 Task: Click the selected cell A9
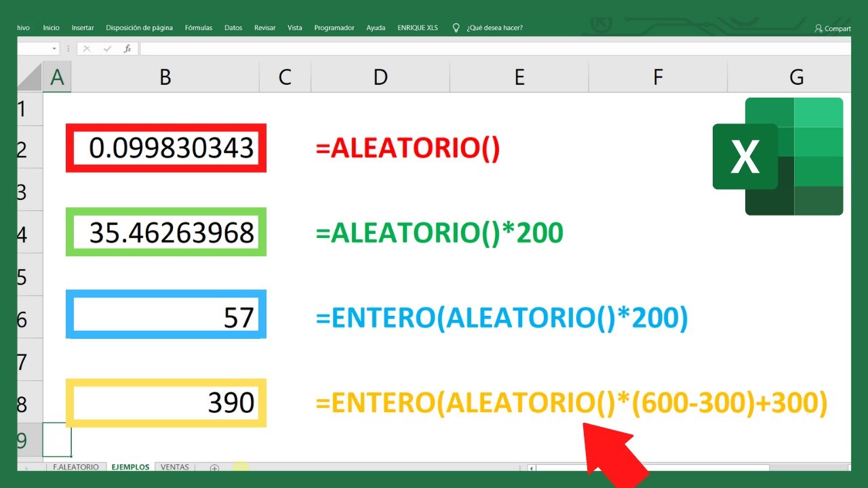point(57,439)
